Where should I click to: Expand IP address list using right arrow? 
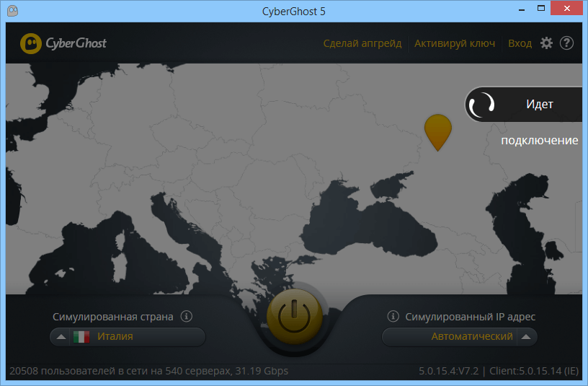526,337
